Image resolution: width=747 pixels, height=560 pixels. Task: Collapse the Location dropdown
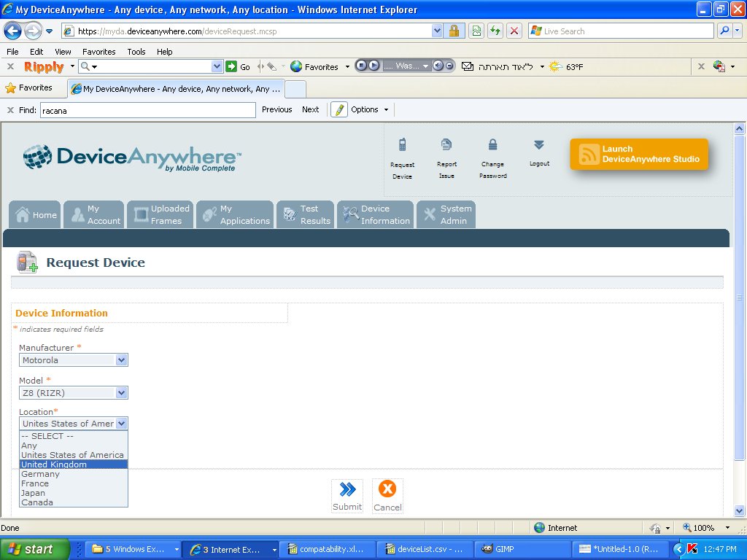coord(122,424)
